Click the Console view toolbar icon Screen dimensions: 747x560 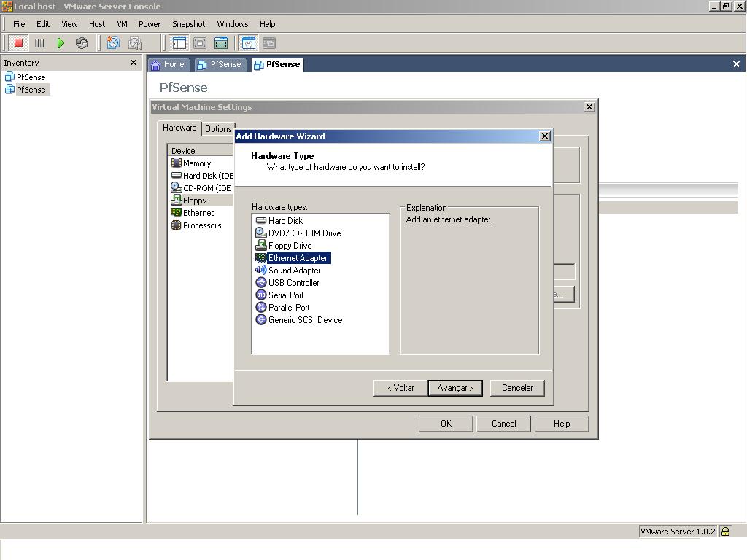click(269, 43)
